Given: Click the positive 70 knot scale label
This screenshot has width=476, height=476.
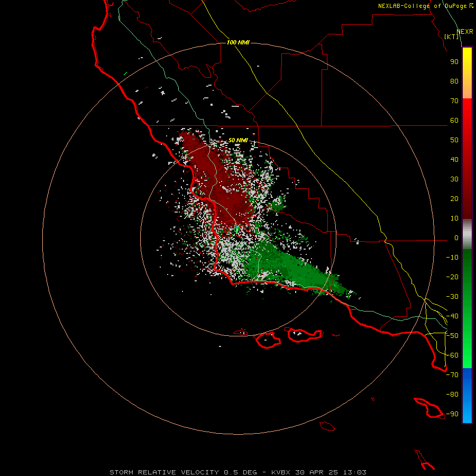Looking at the screenshot, I should (x=454, y=101).
